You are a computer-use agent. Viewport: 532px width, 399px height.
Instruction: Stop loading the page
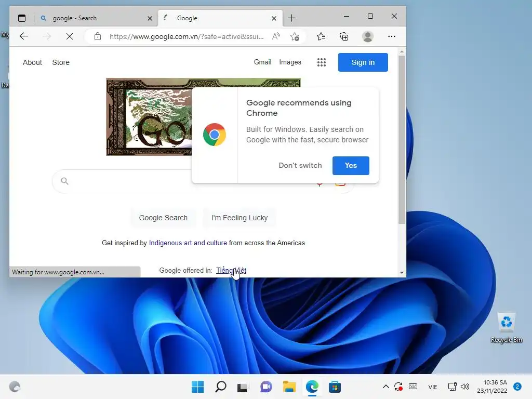70,36
